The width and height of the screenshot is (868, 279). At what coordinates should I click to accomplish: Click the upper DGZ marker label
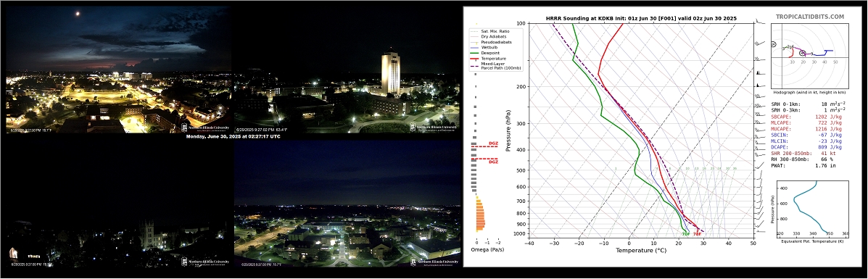pyautogui.click(x=493, y=143)
